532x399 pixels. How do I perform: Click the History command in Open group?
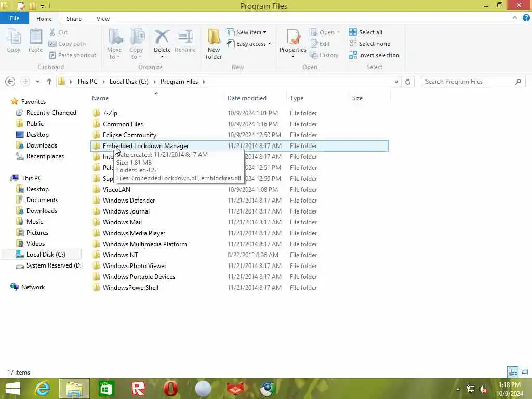(x=324, y=55)
